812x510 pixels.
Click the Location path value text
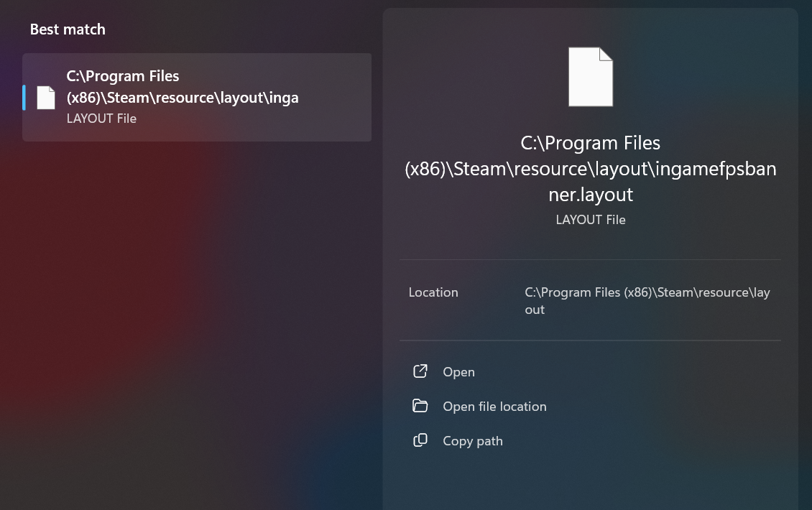(647, 301)
